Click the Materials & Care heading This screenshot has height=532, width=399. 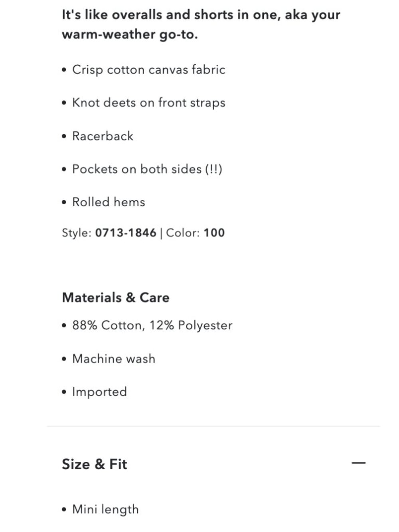116,297
